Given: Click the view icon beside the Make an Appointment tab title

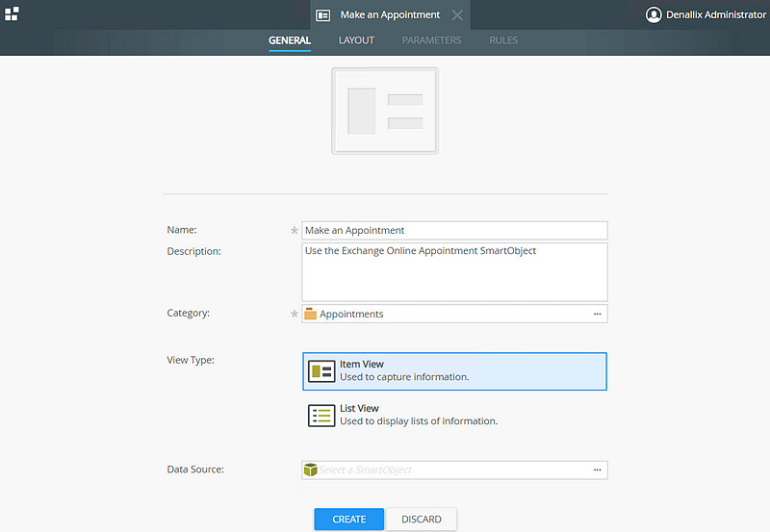Looking at the screenshot, I should [323, 15].
